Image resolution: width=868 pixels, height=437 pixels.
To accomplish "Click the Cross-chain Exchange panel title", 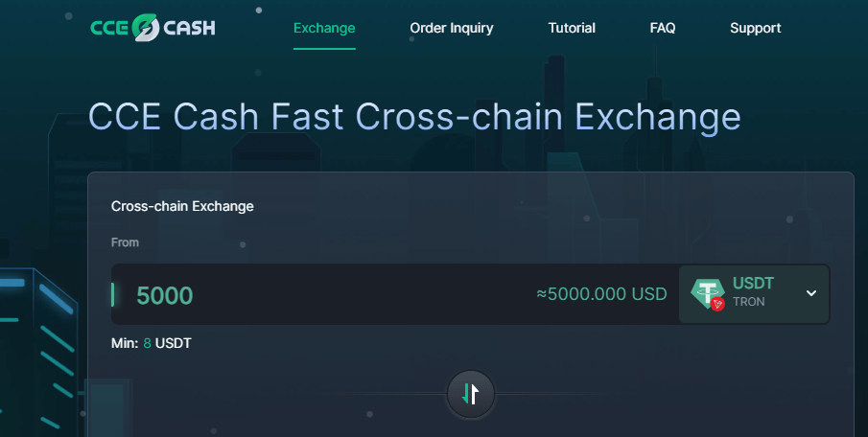I will pyautogui.click(x=182, y=206).
